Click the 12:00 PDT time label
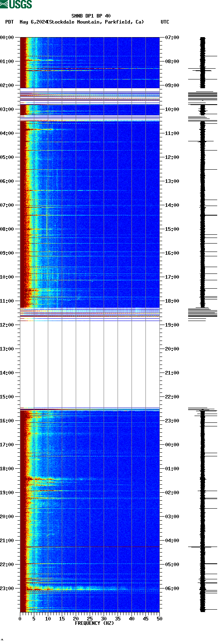This screenshot has height=644, width=220. (7, 325)
